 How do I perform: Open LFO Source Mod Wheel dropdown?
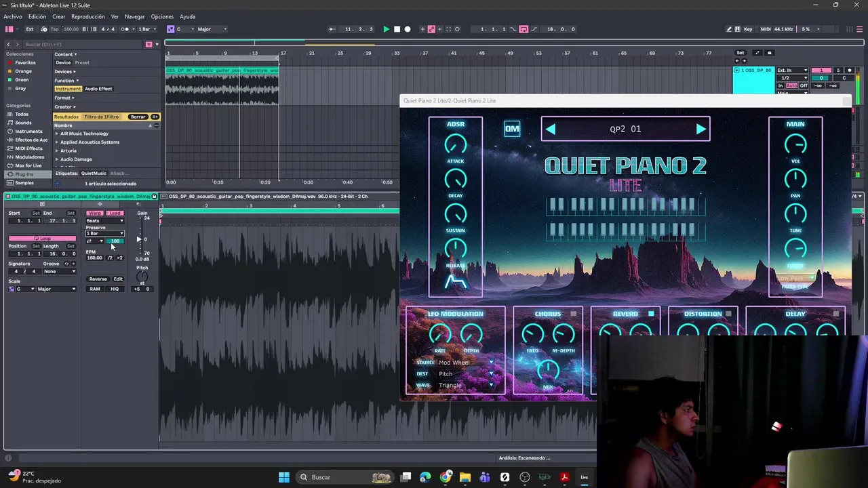[465, 363]
